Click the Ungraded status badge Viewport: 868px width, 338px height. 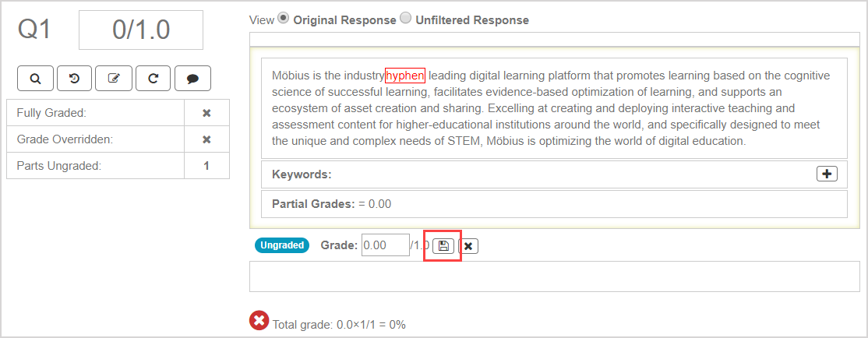[x=282, y=245]
